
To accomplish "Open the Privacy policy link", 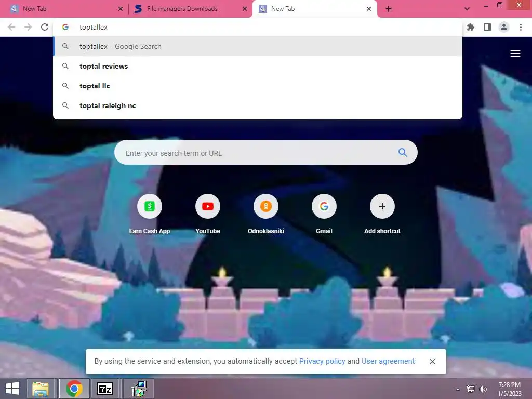I will pyautogui.click(x=322, y=362).
